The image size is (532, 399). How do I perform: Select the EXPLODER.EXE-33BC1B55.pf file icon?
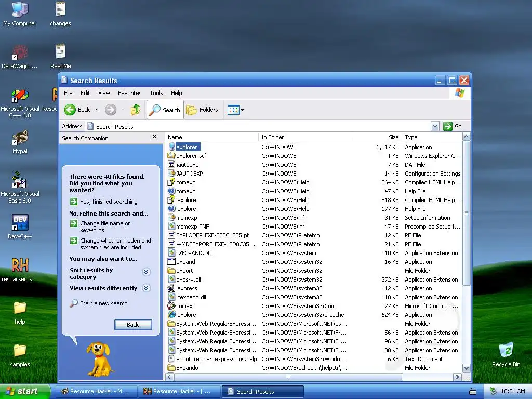pos(171,235)
